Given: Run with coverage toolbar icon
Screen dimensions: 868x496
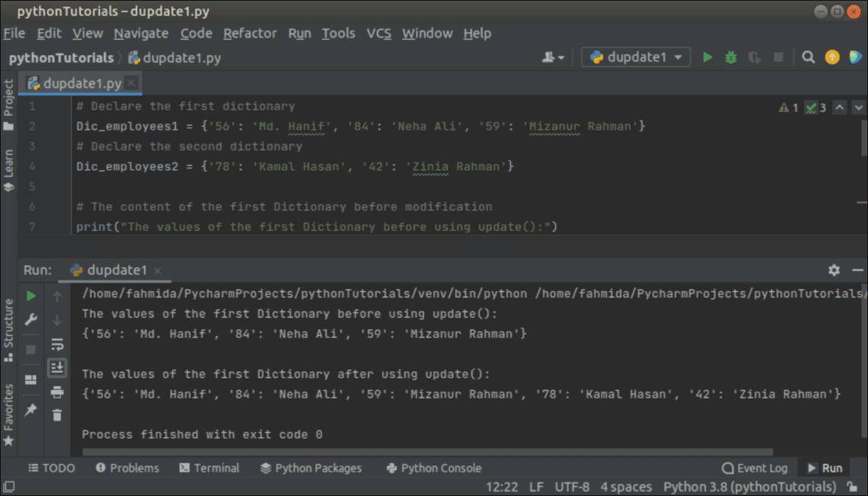Looking at the screenshot, I should (x=755, y=57).
